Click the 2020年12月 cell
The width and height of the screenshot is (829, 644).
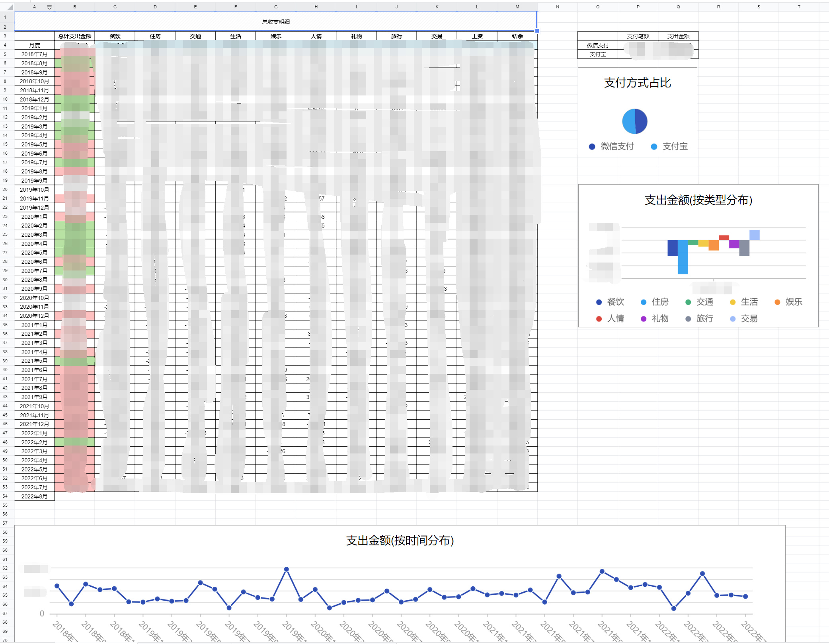coord(35,316)
